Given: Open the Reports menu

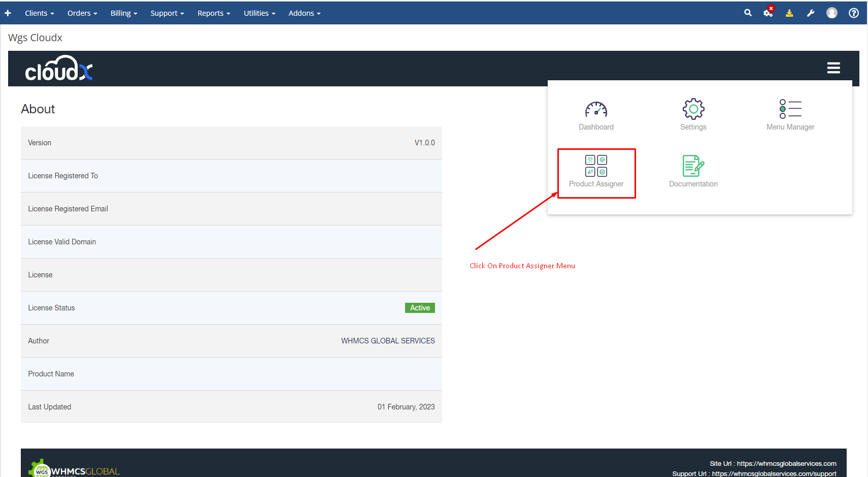Looking at the screenshot, I should (x=214, y=13).
